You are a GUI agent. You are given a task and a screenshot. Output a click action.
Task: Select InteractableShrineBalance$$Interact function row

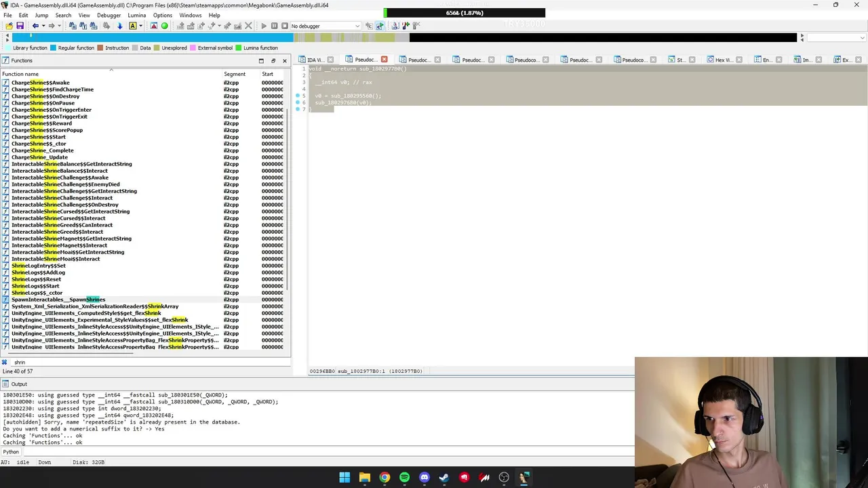point(142,171)
